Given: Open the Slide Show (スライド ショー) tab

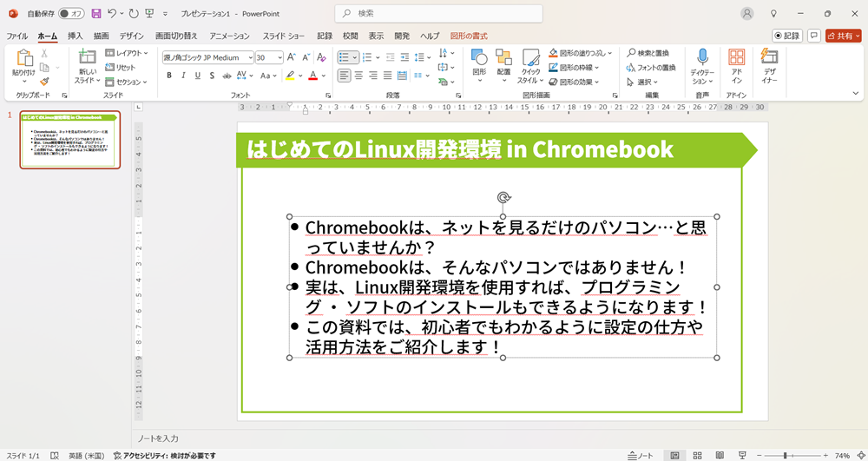Looking at the screenshot, I should click(x=284, y=36).
